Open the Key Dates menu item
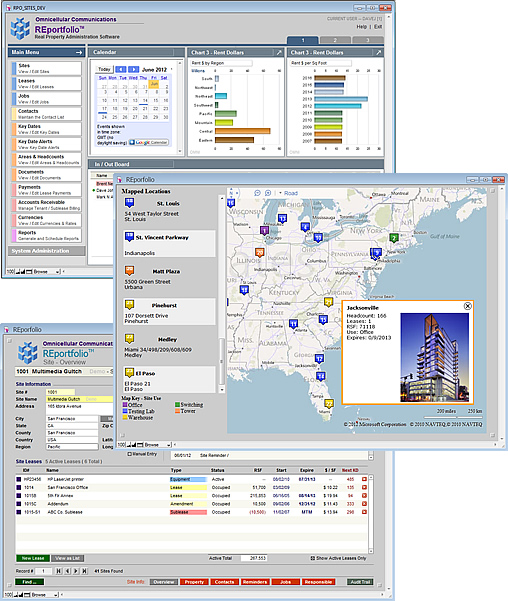 46,129
